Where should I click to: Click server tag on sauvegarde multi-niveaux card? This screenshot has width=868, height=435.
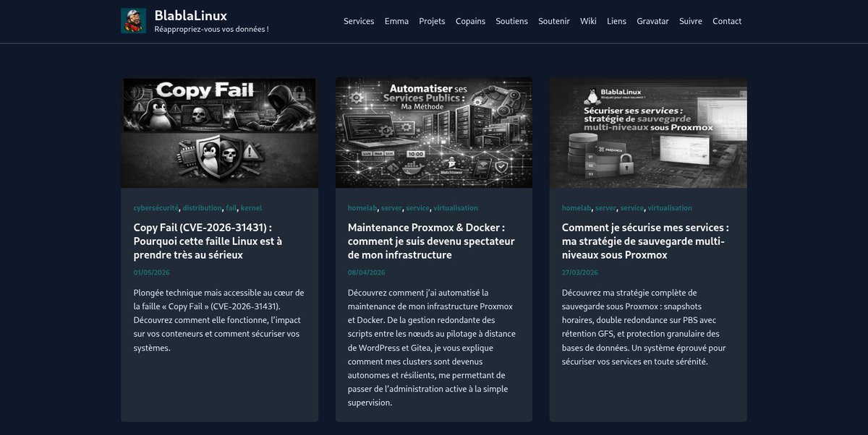[x=605, y=208]
